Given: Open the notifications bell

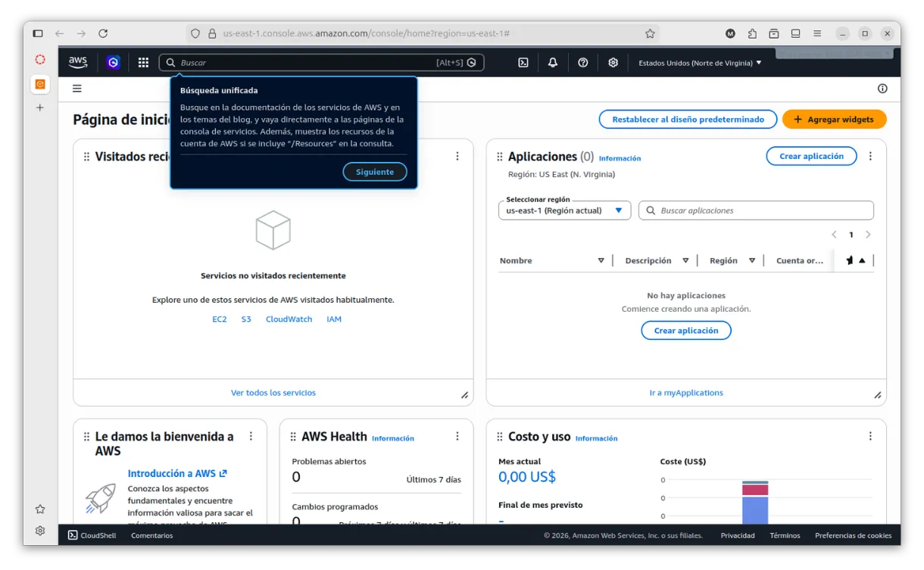Looking at the screenshot, I should click(553, 62).
